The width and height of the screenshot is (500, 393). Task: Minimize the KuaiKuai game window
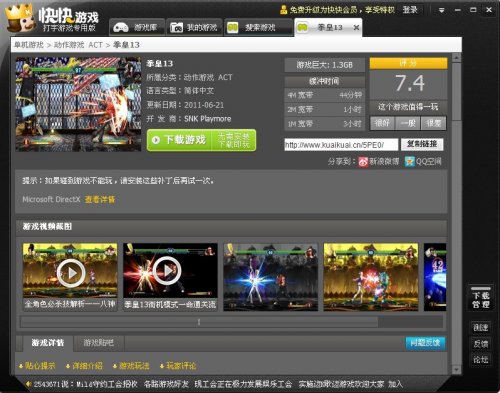point(457,10)
